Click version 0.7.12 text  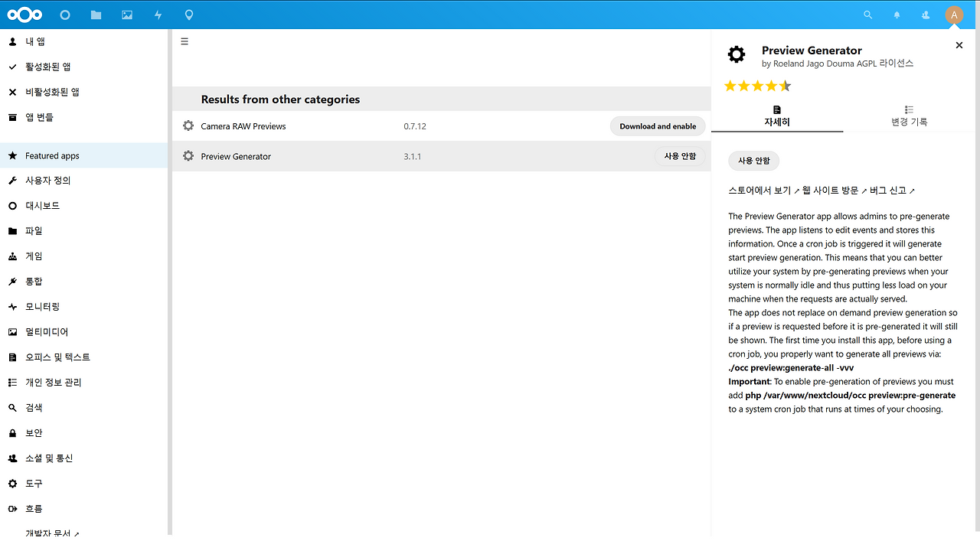point(415,126)
